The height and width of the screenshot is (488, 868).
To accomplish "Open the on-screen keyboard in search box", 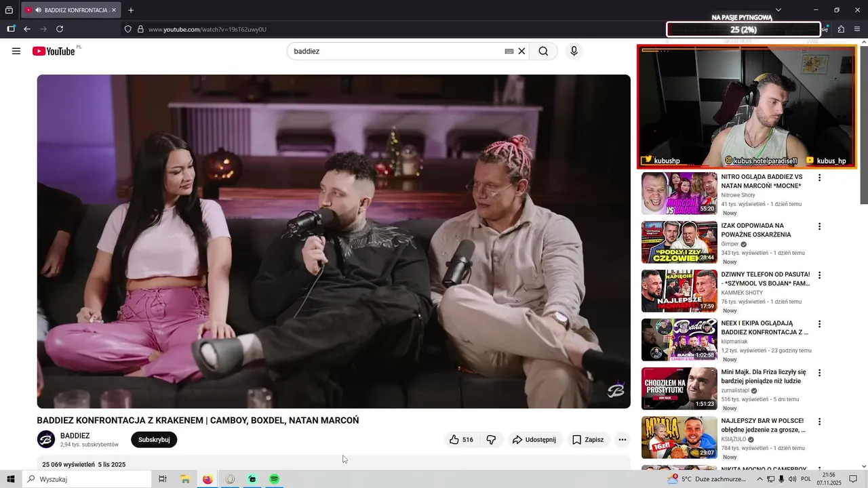I will 509,51.
